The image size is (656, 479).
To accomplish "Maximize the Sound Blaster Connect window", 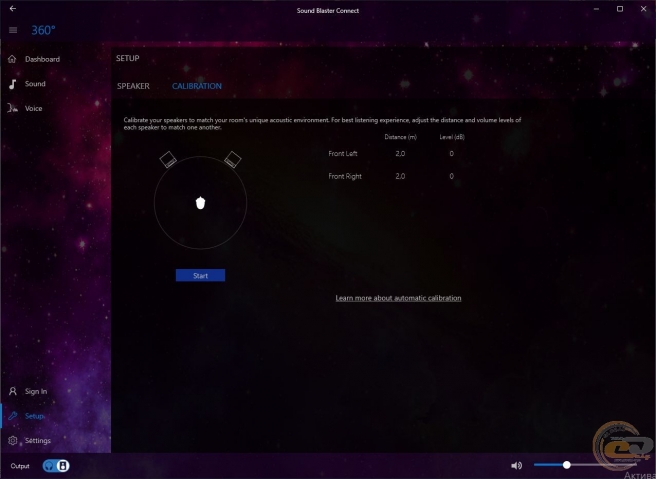I will 620,9.
